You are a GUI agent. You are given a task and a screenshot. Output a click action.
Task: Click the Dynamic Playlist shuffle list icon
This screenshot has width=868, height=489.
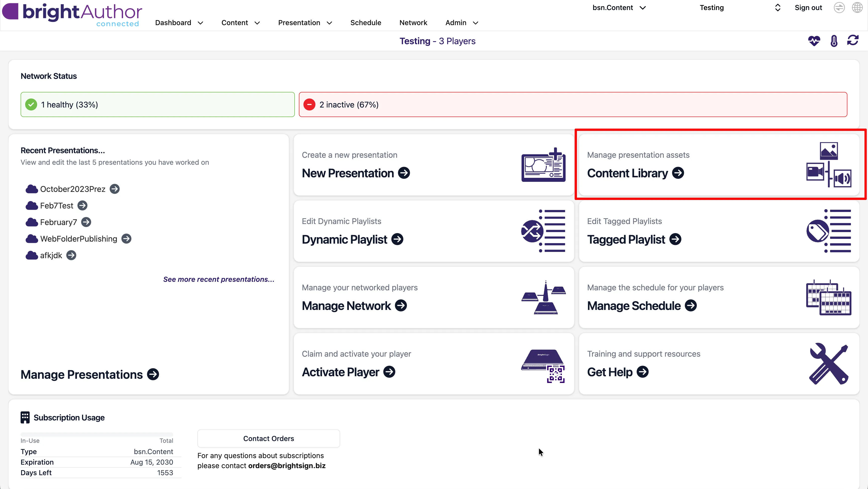tap(543, 231)
